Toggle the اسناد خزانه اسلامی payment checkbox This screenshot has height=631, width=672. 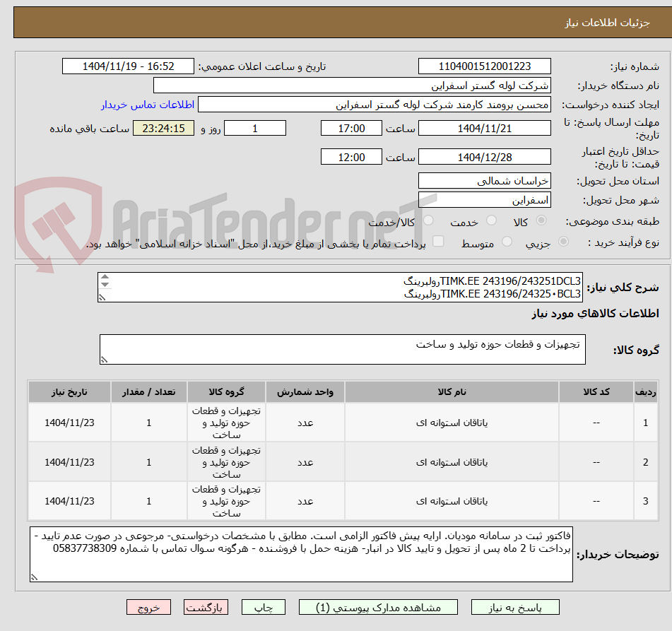tap(438, 242)
